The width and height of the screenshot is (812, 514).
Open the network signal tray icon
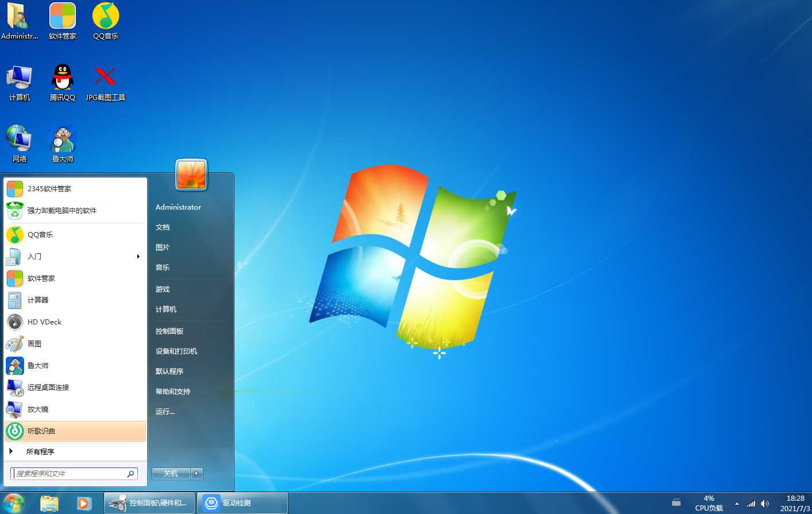(x=751, y=504)
